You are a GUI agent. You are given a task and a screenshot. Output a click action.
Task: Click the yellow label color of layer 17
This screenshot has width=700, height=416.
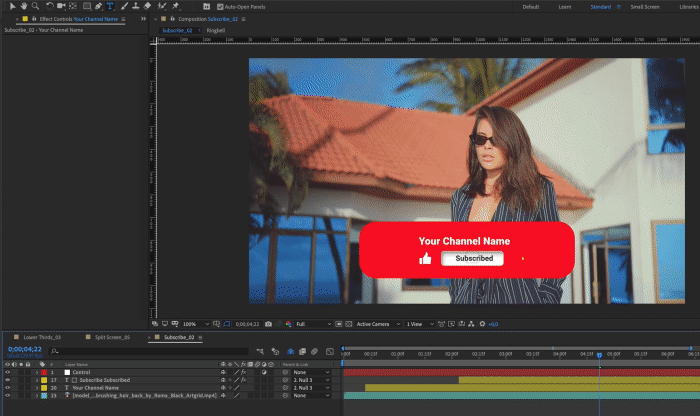(x=44, y=380)
